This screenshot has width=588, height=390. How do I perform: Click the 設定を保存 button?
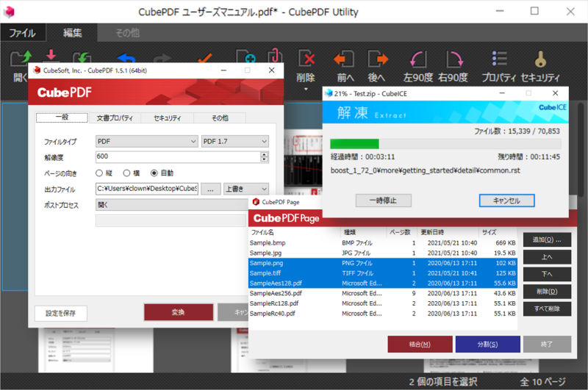tap(61, 313)
